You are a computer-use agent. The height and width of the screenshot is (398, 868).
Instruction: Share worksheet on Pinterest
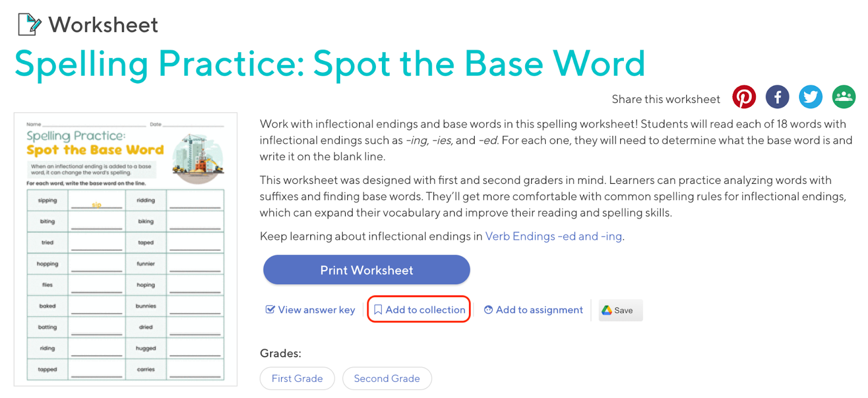pyautogui.click(x=744, y=97)
